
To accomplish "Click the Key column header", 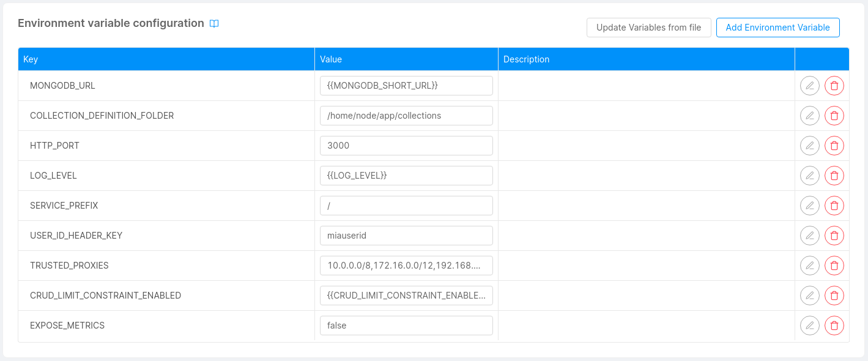I will pos(31,59).
